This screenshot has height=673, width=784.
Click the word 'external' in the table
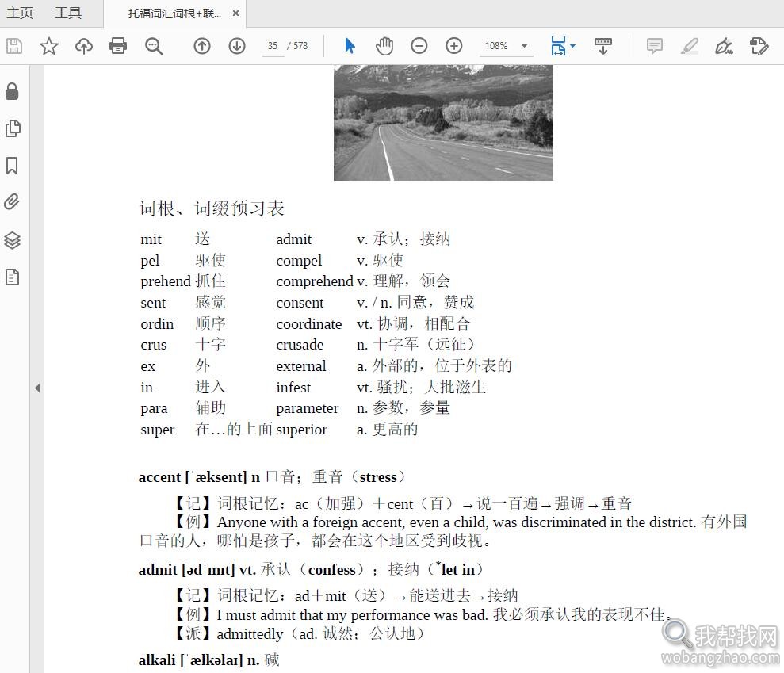pos(301,366)
